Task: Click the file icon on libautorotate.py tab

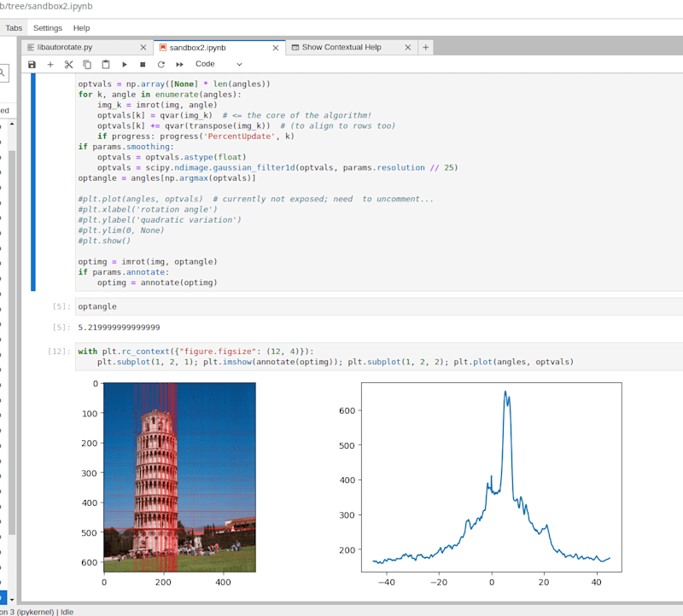Action: tap(31, 47)
